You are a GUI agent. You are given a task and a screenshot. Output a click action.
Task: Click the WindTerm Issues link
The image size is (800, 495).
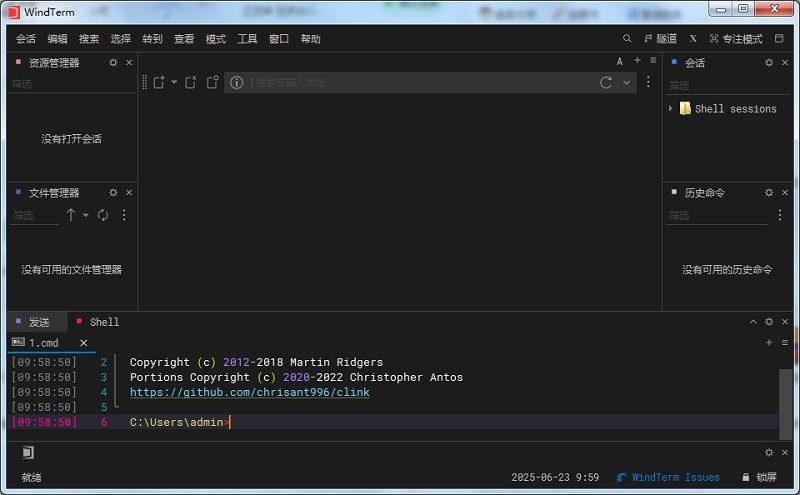click(675, 477)
